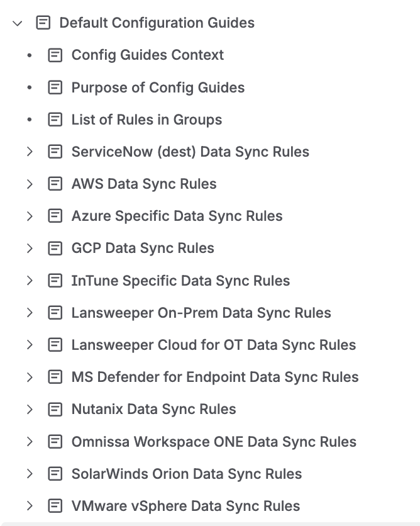Image resolution: width=420 pixels, height=526 pixels.
Task: Click page icon beside Default Configuration Guides
Action: point(43,23)
